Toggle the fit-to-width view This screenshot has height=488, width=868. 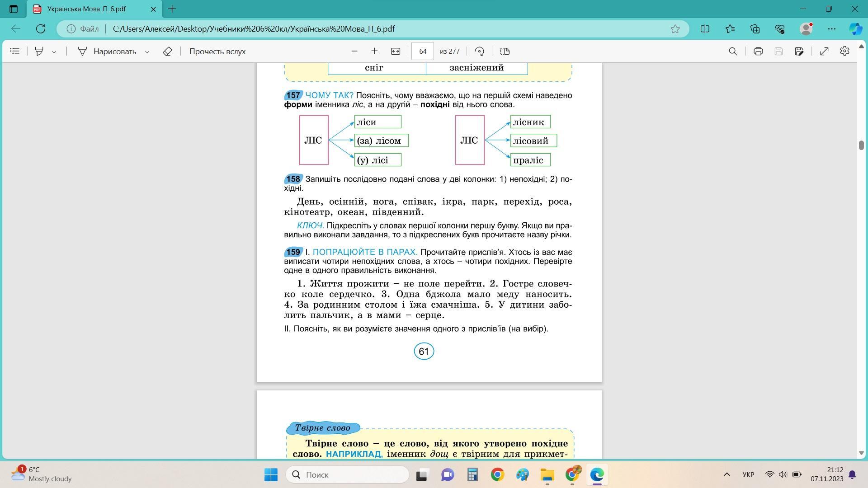(396, 52)
